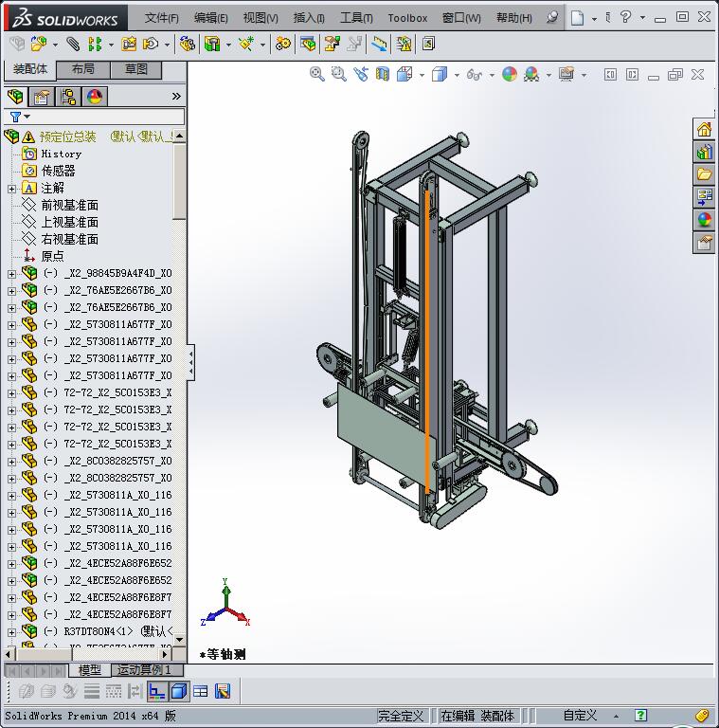719x728 pixels.
Task: Open the File Explorer folder task pane icon
Action: coord(704,174)
